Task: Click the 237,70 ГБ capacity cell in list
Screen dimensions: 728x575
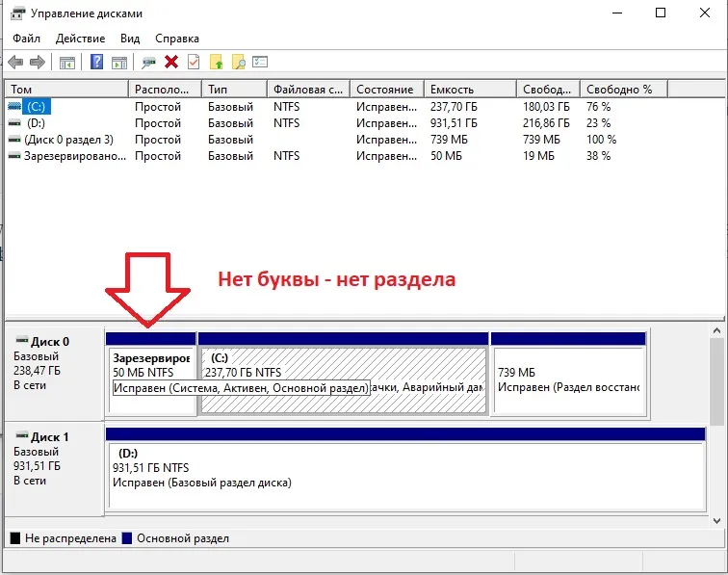Action: point(454,107)
